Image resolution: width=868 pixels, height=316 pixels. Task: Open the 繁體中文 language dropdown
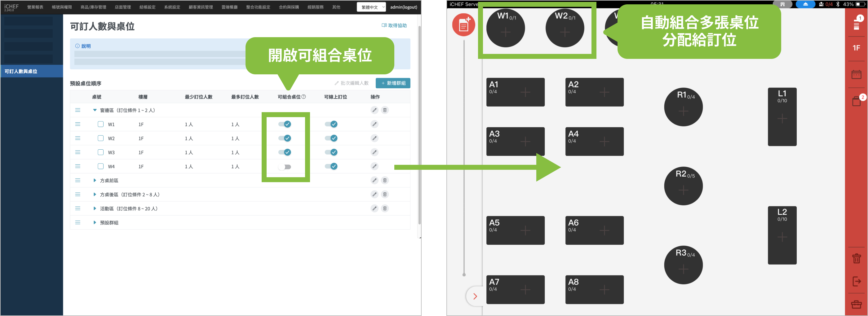(x=371, y=7)
